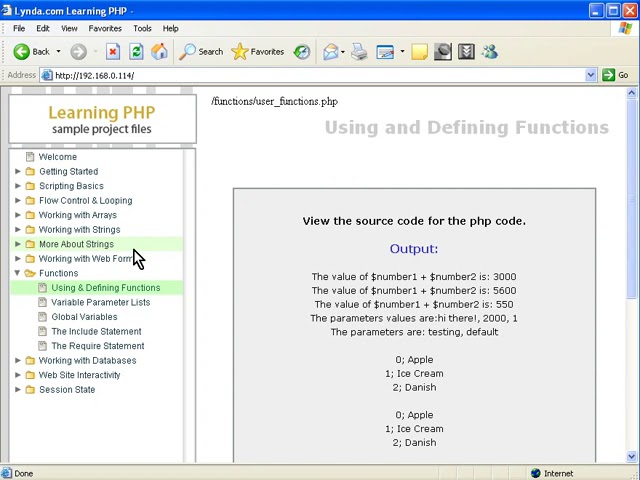Open the Favorites menu
This screenshot has width=640, height=480.
click(x=105, y=28)
